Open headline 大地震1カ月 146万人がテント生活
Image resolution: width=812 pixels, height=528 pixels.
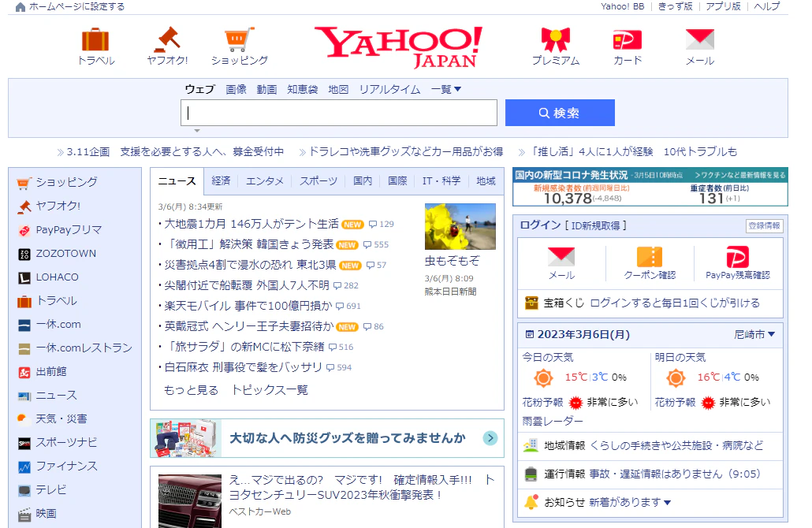[251, 224]
